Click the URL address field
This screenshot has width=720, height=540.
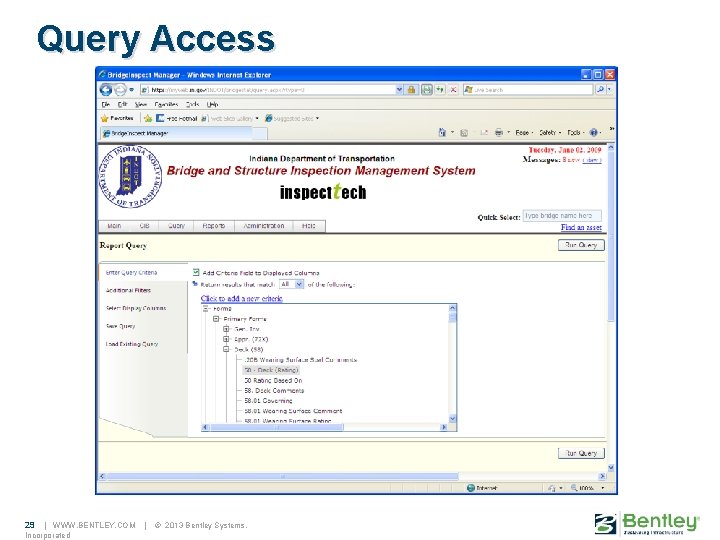coord(268,90)
